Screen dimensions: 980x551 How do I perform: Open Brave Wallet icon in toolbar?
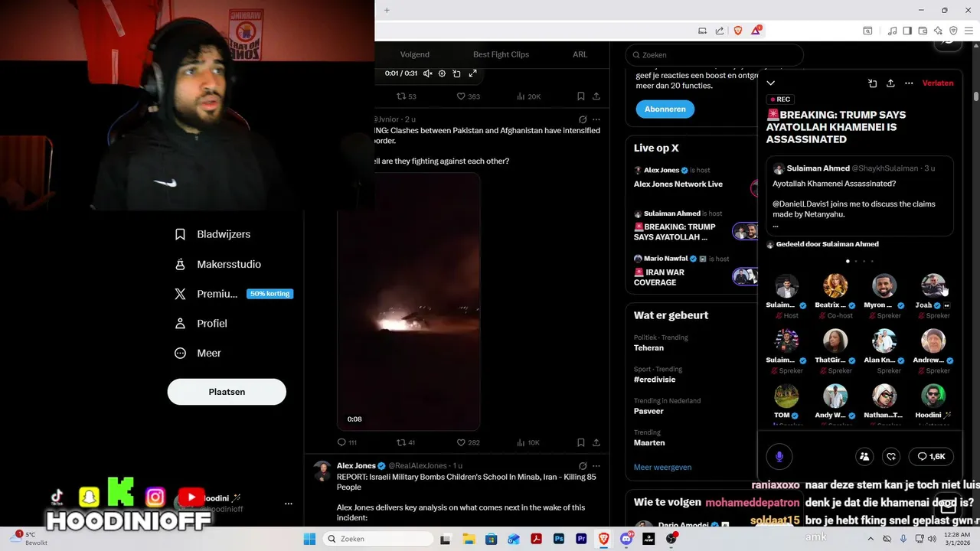(x=923, y=31)
